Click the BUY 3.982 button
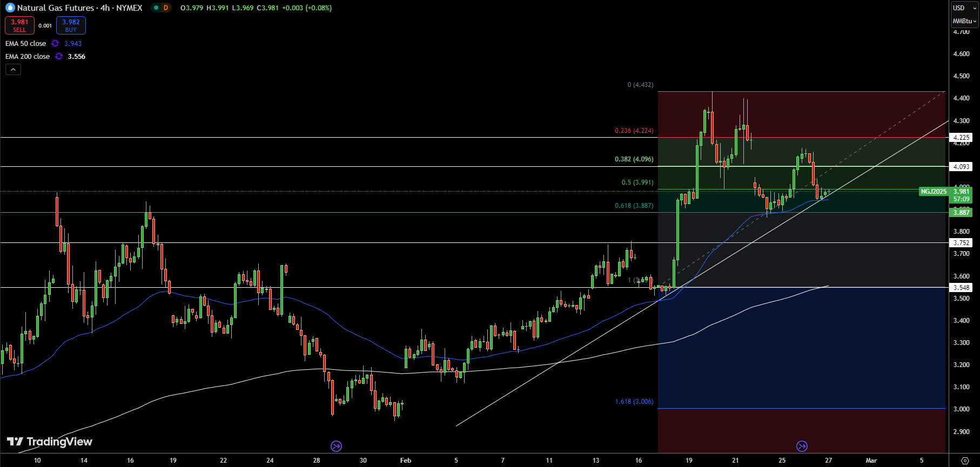This screenshot has height=467, width=980. pyautogui.click(x=71, y=25)
